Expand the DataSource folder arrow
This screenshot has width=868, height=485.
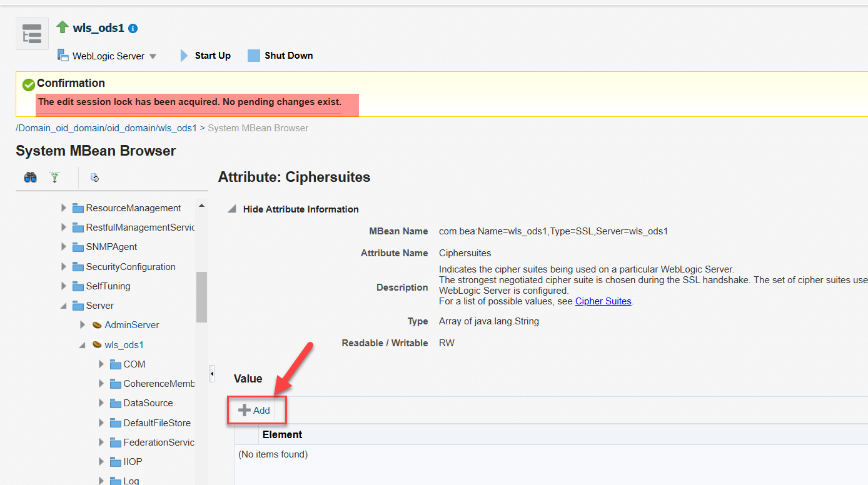click(x=102, y=403)
